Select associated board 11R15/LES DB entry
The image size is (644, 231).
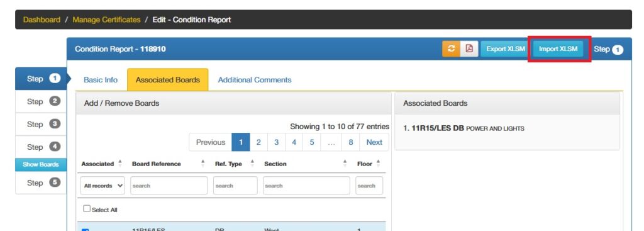coord(464,128)
